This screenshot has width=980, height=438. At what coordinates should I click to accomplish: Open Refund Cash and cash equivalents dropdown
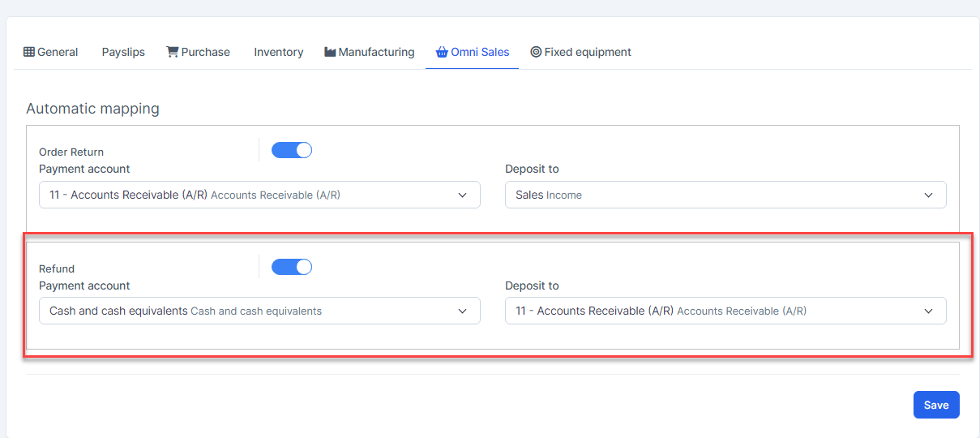259,311
